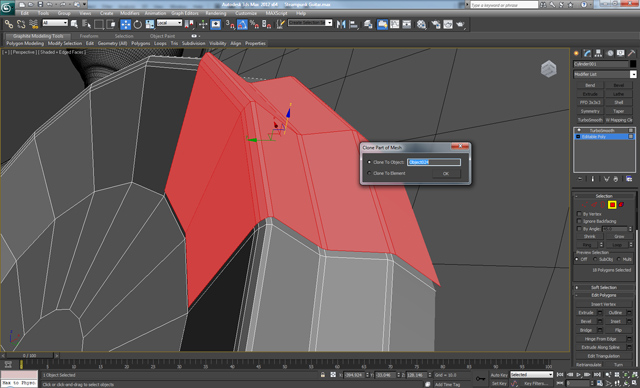Open the Utilities panel hammer icon

(x=631, y=53)
